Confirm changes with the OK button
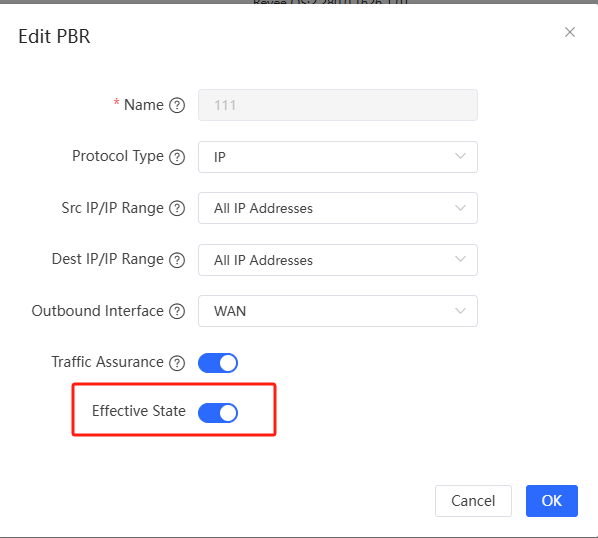598x538 pixels. pyautogui.click(x=552, y=501)
